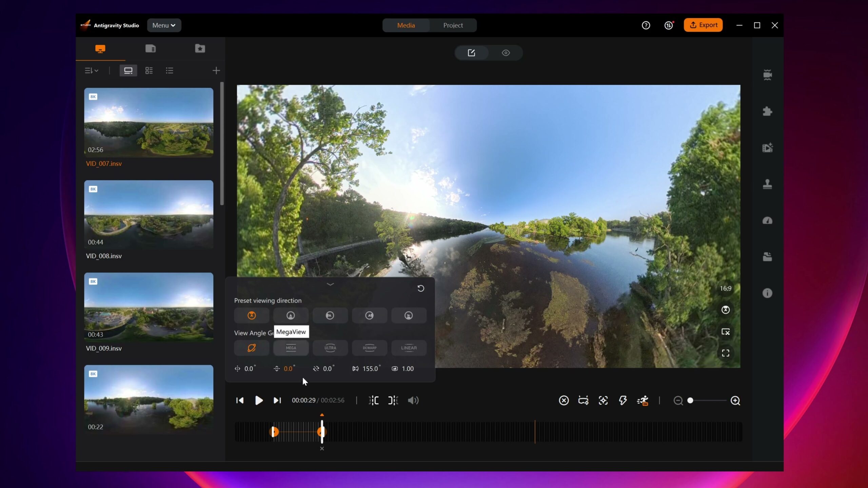
Task: Click the direction compass icon on preview
Action: (725, 310)
